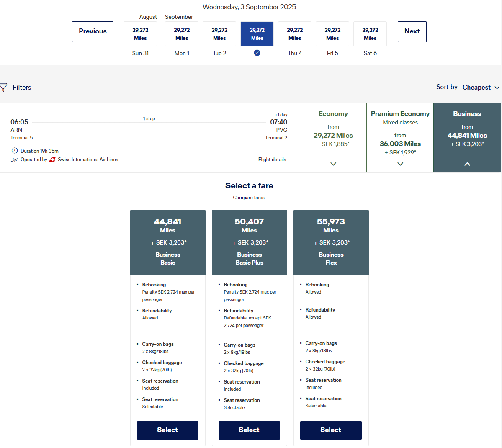Select Mon 1 date tile

(x=182, y=34)
